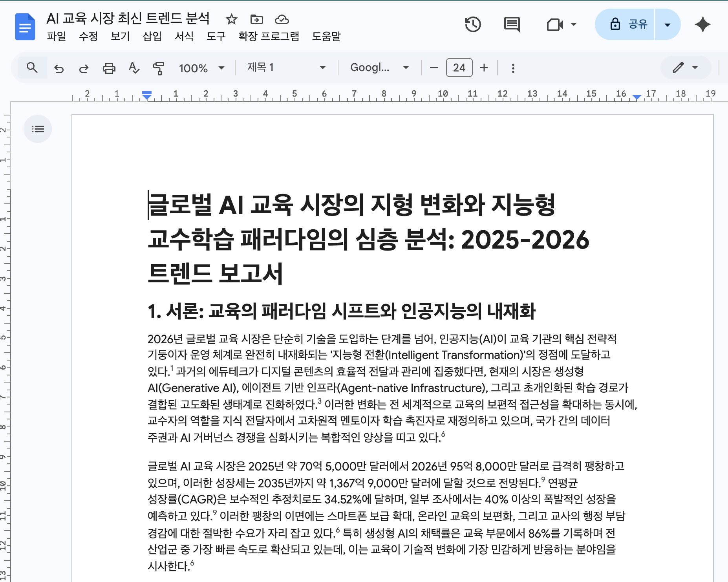
Task: Toggle the document outline panel
Action: (x=38, y=129)
